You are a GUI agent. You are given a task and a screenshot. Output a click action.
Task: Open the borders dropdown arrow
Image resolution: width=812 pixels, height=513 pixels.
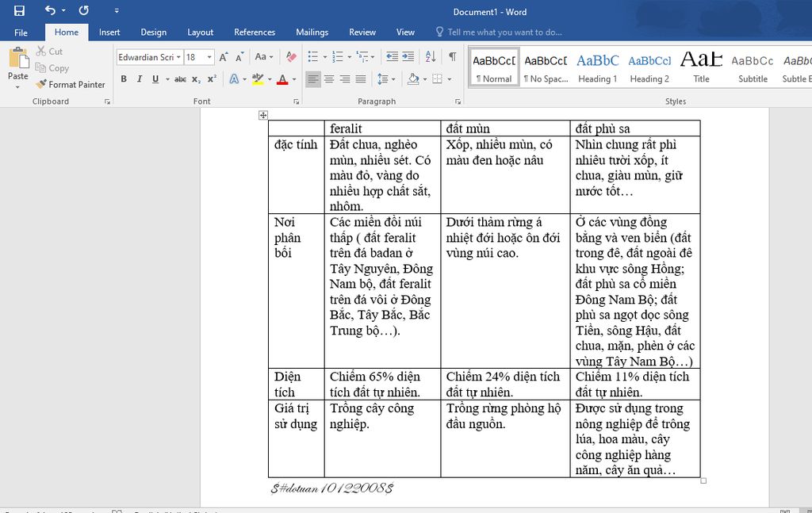pyautogui.click(x=449, y=79)
